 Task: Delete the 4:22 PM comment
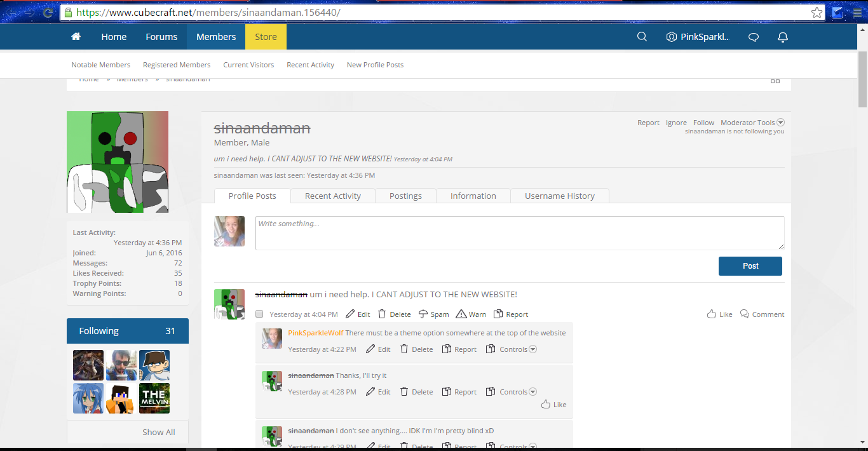[x=416, y=349]
